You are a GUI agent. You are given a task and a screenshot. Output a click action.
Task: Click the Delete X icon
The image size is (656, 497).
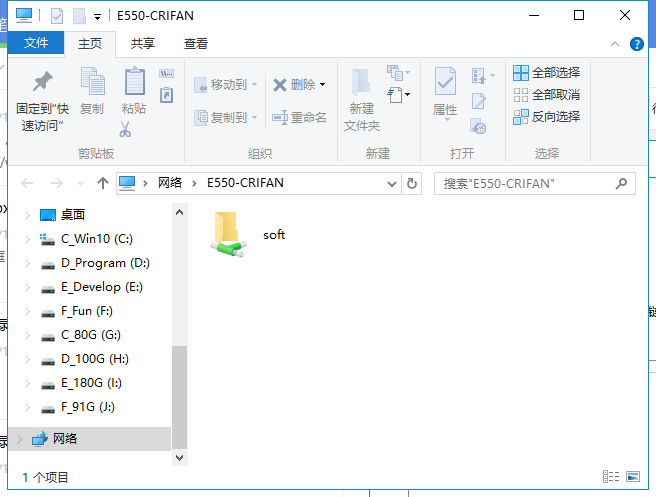tap(279, 85)
